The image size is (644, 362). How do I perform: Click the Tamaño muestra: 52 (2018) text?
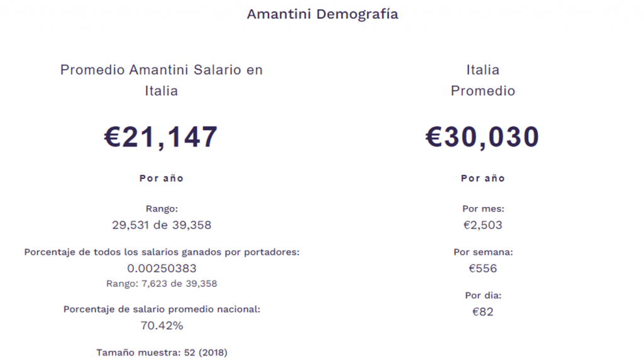click(x=161, y=353)
